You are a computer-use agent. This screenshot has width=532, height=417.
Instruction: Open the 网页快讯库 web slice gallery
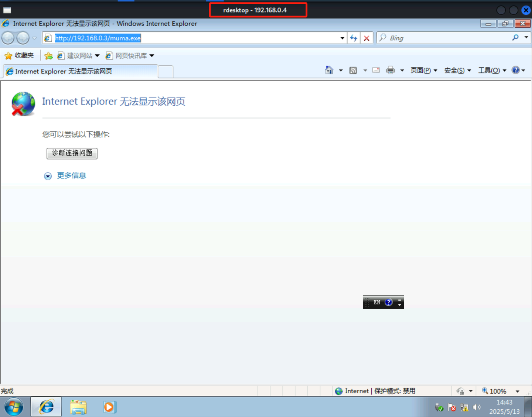[x=130, y=56]
